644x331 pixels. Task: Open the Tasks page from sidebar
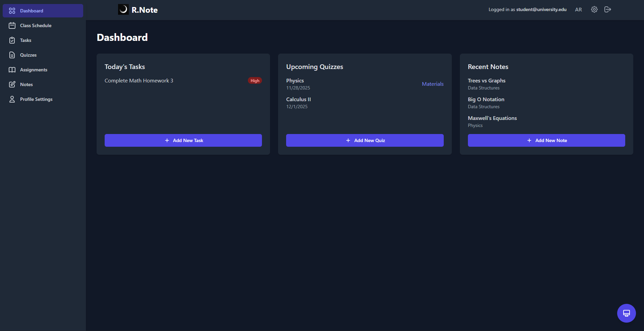tap(43, 40)
